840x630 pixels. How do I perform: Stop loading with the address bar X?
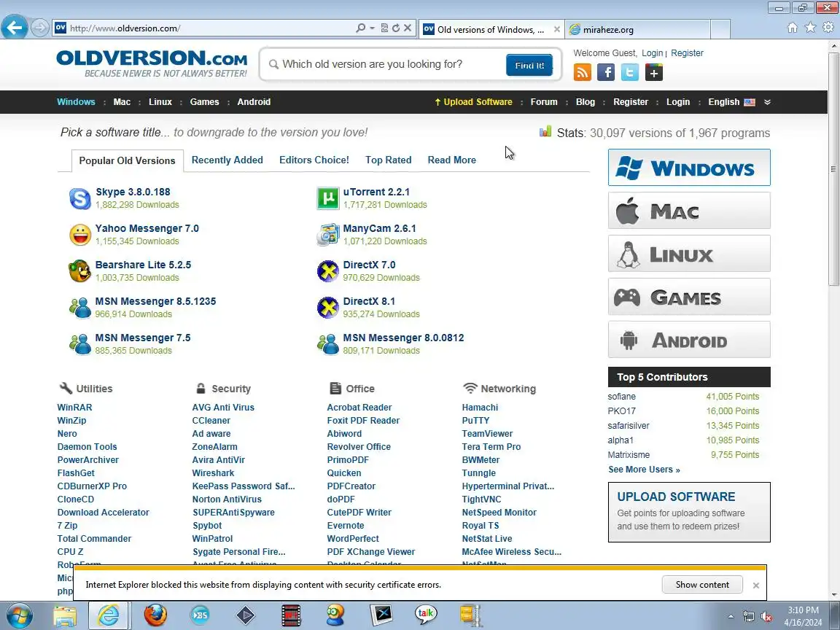(x=408, y=28)
